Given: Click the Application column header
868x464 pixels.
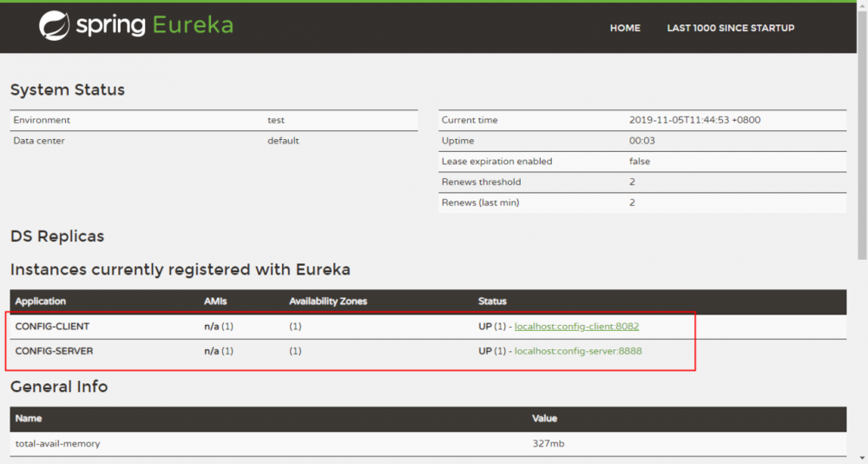Looking at the screenshot, I should click(x=41, y=301).
